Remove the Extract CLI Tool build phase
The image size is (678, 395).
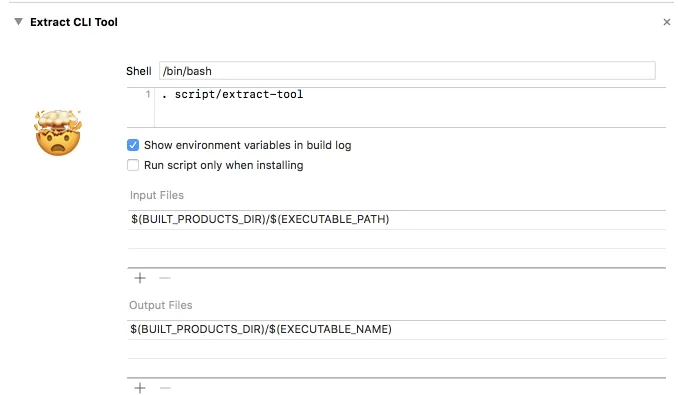tap(666, 22)
